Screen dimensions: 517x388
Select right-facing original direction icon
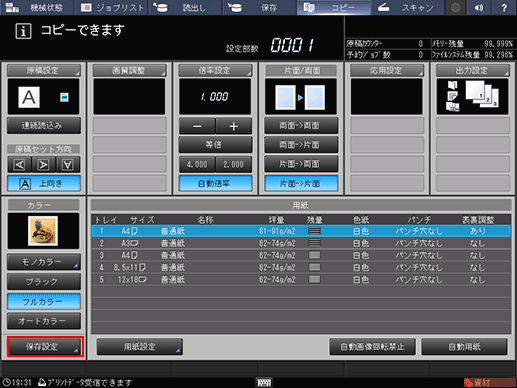click(x=43, y=164)
